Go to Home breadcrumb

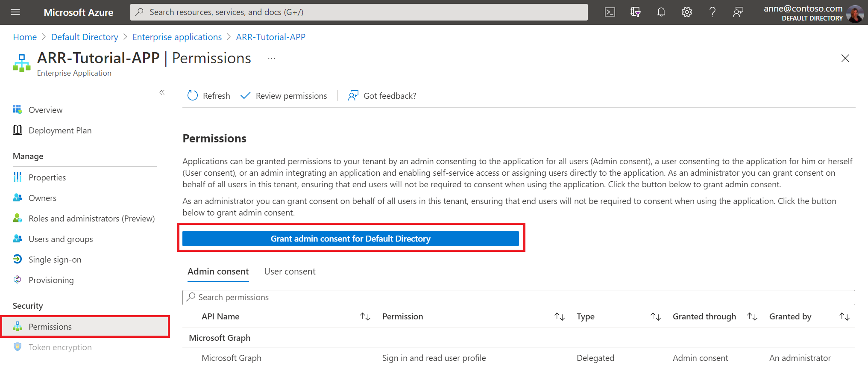[25, 37]
